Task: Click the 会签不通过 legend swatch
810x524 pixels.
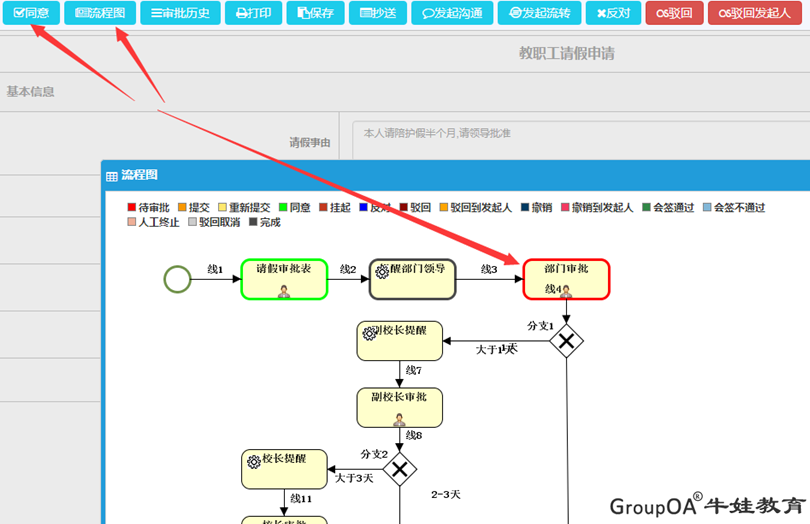Action: click(x=707, y=207)
